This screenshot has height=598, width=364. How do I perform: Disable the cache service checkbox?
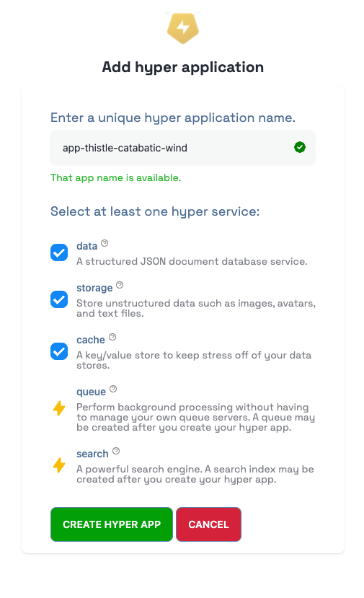click(59, 351)
